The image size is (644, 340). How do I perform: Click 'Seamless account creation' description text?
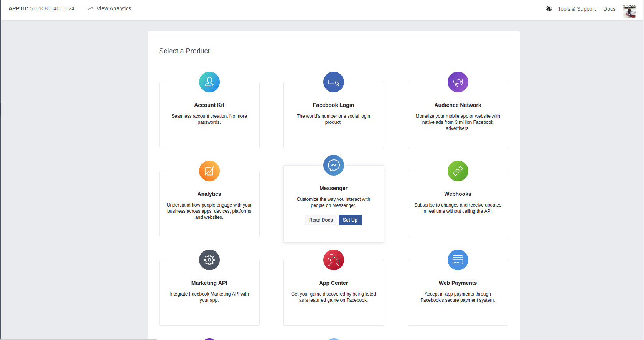(209, 119)
